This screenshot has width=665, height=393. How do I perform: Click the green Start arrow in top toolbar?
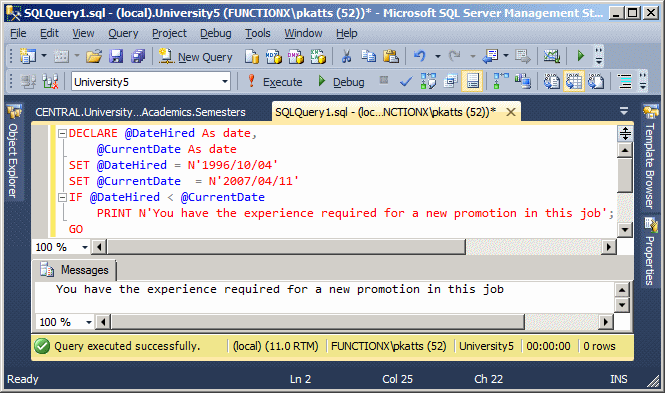click(x=581, y=56)
